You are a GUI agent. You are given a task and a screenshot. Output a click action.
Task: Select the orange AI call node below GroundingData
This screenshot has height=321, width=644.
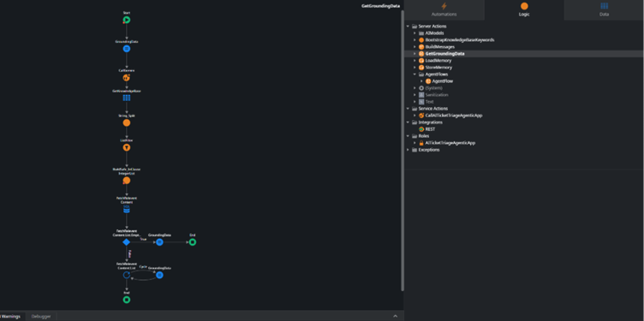(127, 78)
